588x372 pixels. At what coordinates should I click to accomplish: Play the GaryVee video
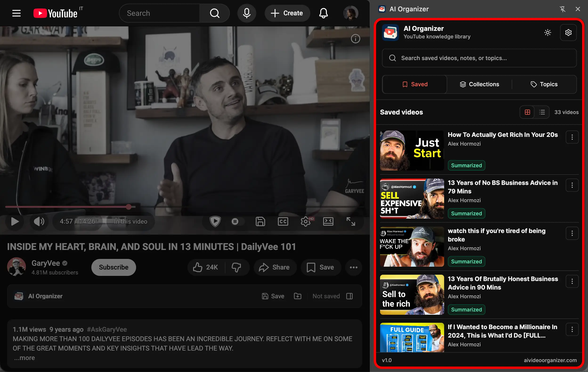15,221
